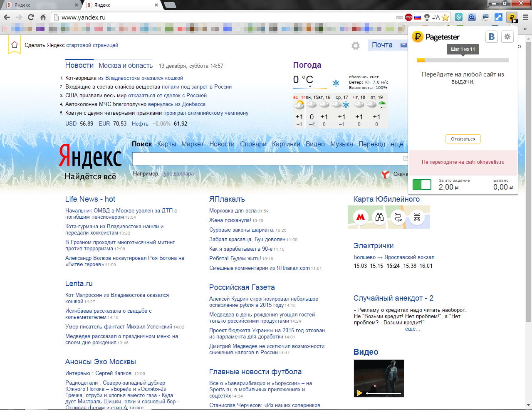Click the train transport icon on the map
532x410 pixels.
[417, 217]
